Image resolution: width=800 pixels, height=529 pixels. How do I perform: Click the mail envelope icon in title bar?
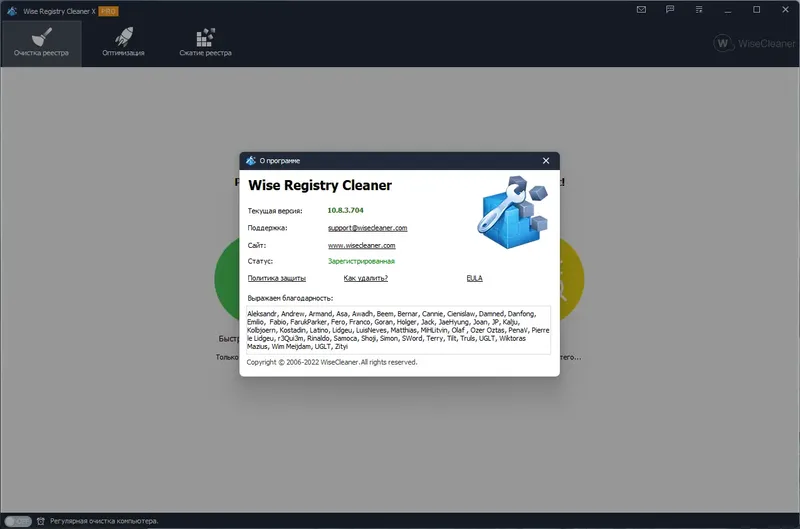(641, 10)
